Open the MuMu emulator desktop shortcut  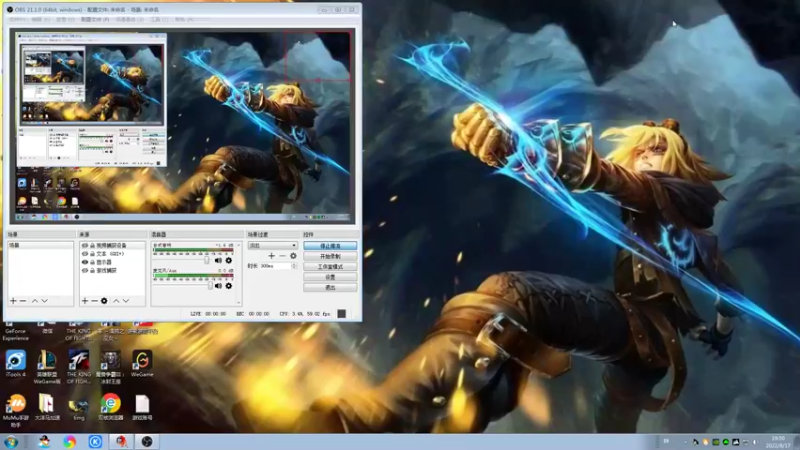coord(15,411)
